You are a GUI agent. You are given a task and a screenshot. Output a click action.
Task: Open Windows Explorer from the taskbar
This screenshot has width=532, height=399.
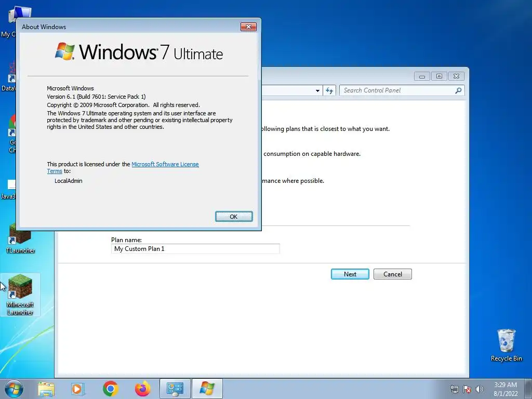(x=46, y=389)
